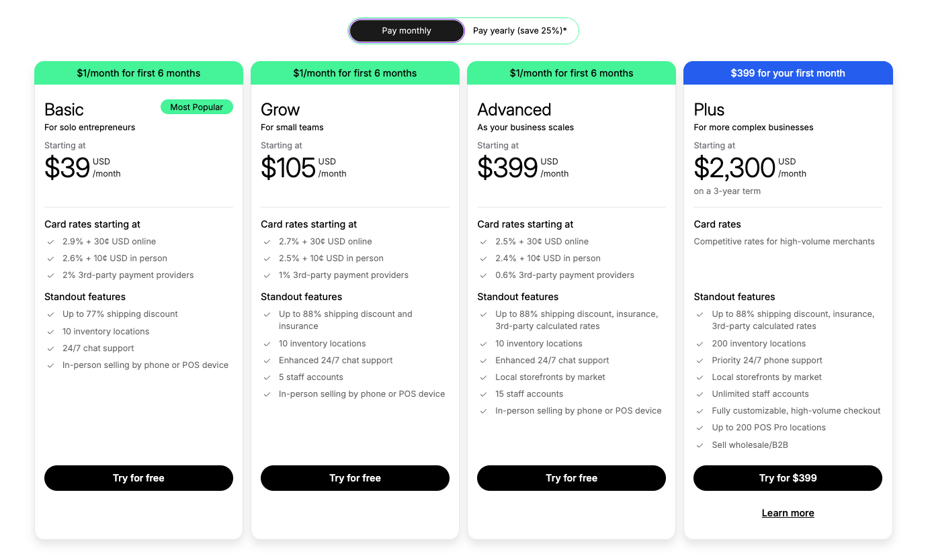Click Try for free on Basic plan
Image resolution: width=928 pixels, height=560 pixels.
[138, 478]
